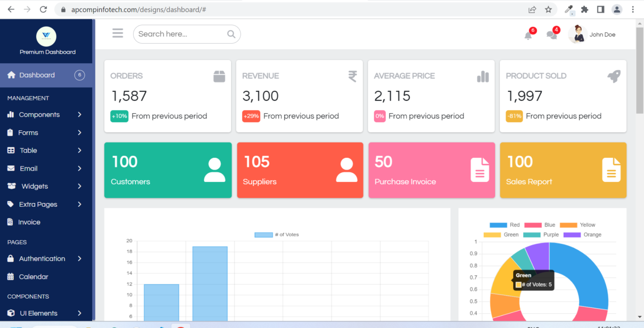Viewport: 644px width, 328px height.
Task: Open the Suppliers card label
Action: pyautogui.click(x=260, y=182)
